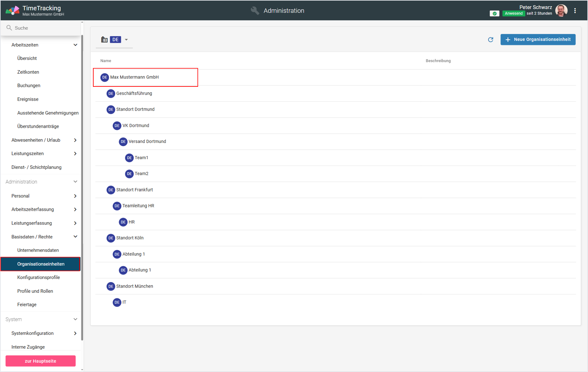The width and height of the screenshot is (588, 372).
Task: Expand the Abwesenheiten / Urlaub section
Action: (x=75, y=140)
